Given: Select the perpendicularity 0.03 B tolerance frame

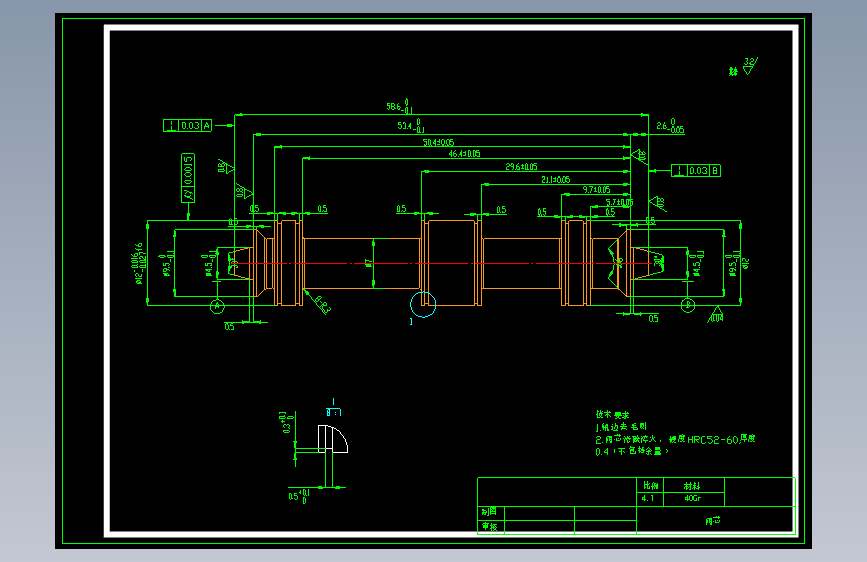Looking at the screenshot, I should (696, 170).
